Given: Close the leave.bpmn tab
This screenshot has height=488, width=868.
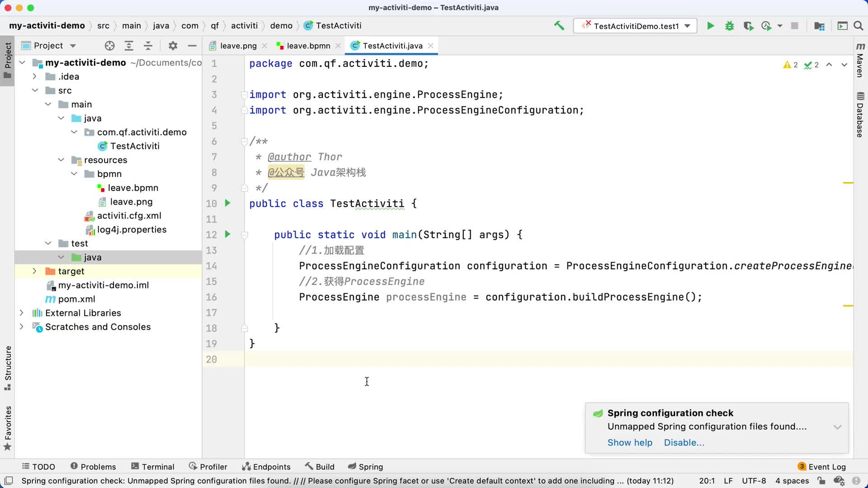Looking at the screenshot, I should point(338,46).
